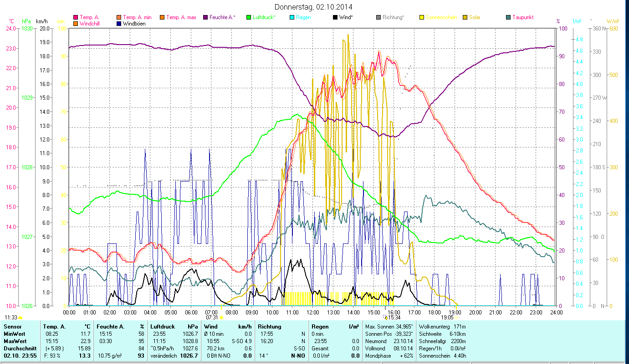
Task: Click the gold Solar legend swatch
Action: tap(465, 17)
